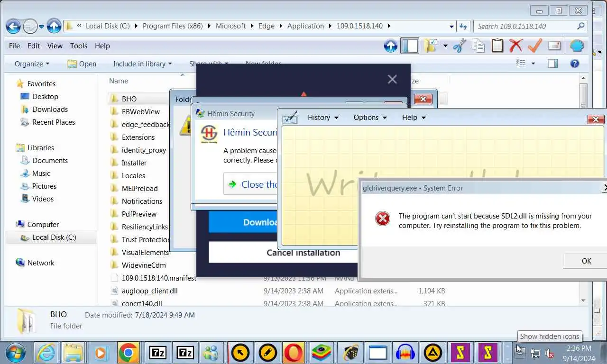
Task: Click the Name column header
Action: point(119,81)
